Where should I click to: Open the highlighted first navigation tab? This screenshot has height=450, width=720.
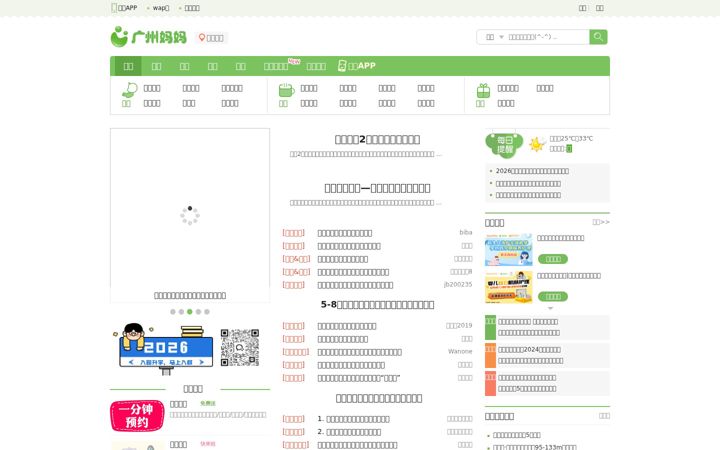click(128, 66)
